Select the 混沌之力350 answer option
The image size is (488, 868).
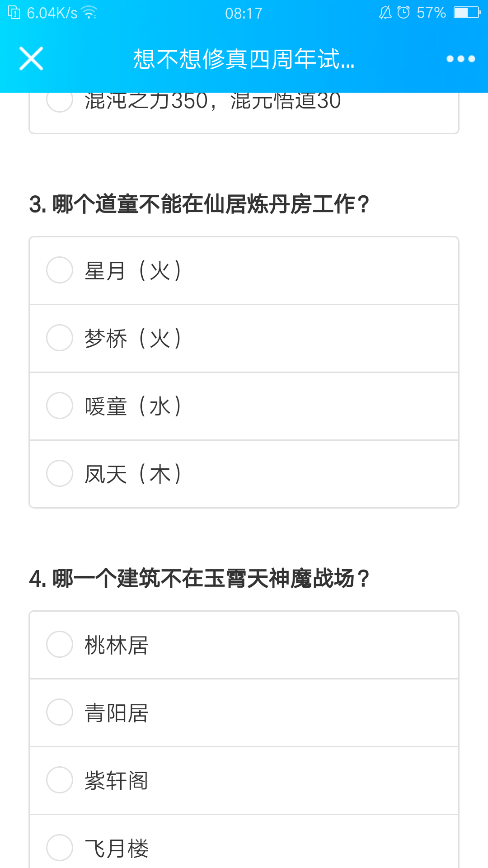[244, 113]
